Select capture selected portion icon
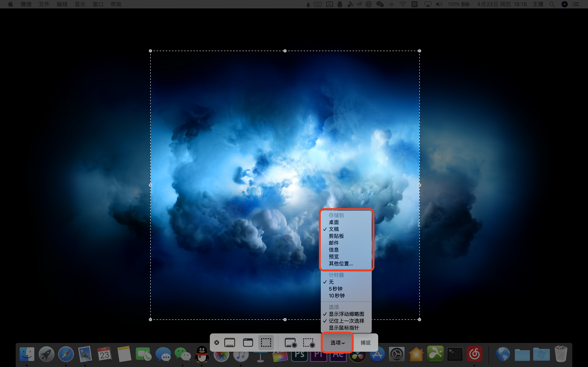 (266, 343)
